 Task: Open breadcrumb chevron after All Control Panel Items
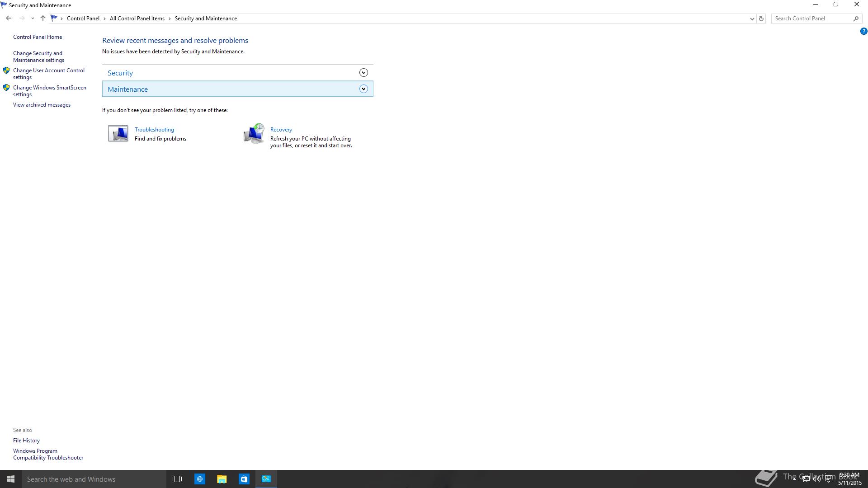[x=170, y=19]
